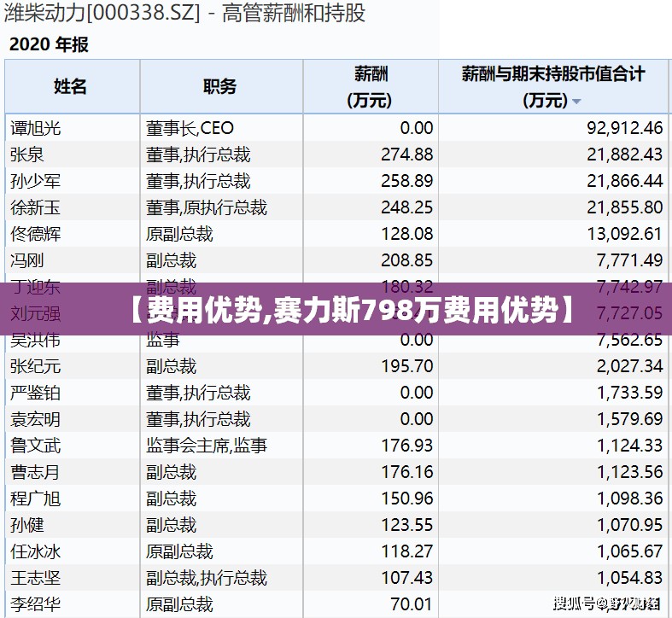Click the position cell 副总裁,执行总裁

click(x=207, y=578)
